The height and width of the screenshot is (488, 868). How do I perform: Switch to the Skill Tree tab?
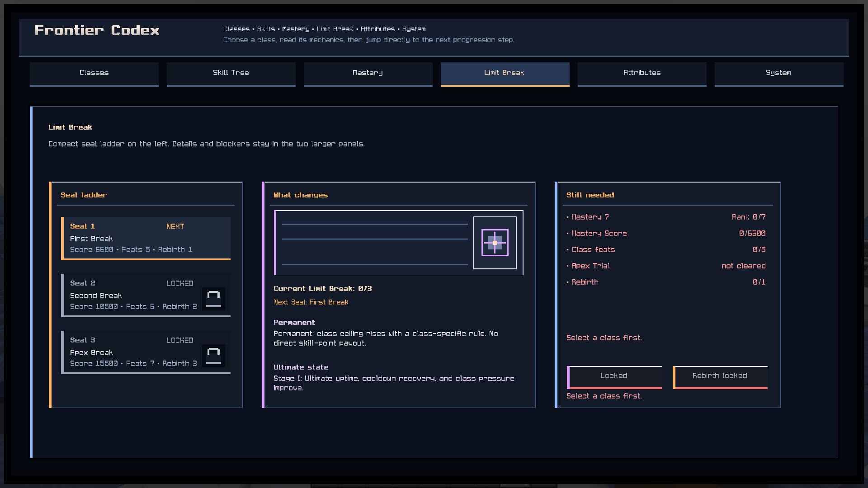[231, 74]
